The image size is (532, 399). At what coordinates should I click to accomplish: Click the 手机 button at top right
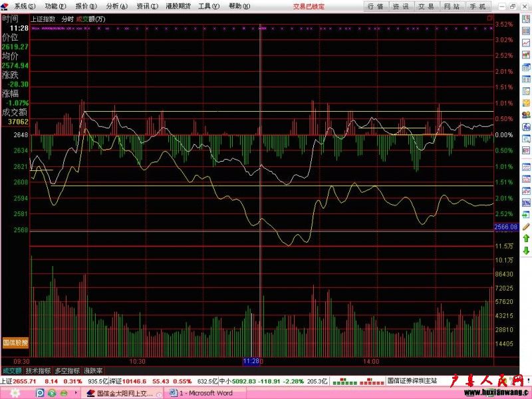pyautogui.click(x=477, y=7)
